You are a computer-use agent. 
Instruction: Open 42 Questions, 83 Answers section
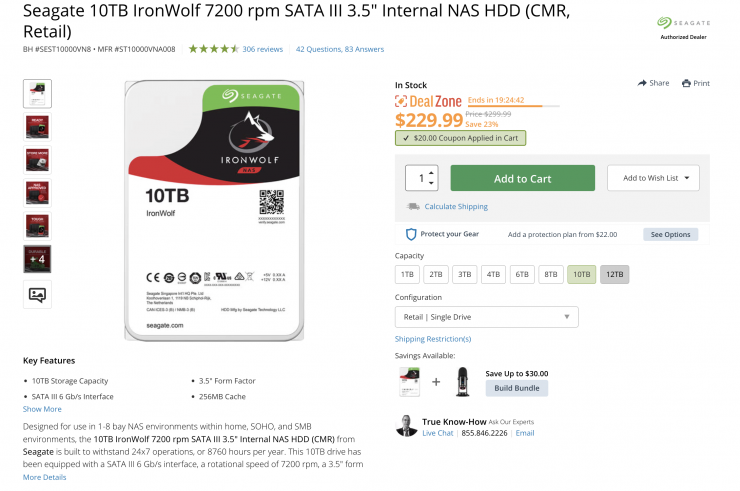[340, 49]
